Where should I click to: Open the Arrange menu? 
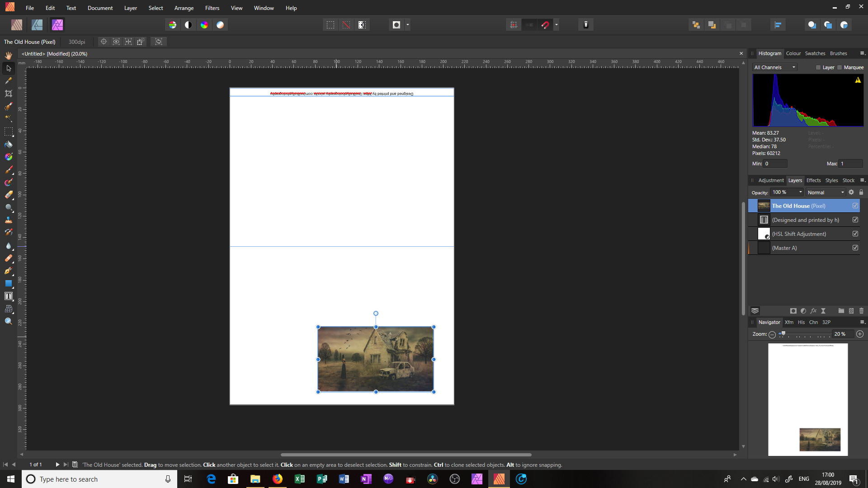(x=184, y=8)
